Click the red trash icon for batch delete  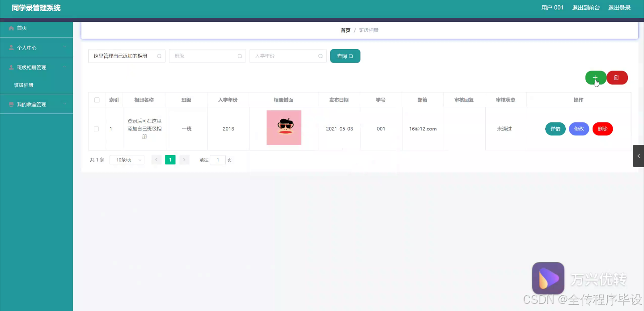pos(617,77)
